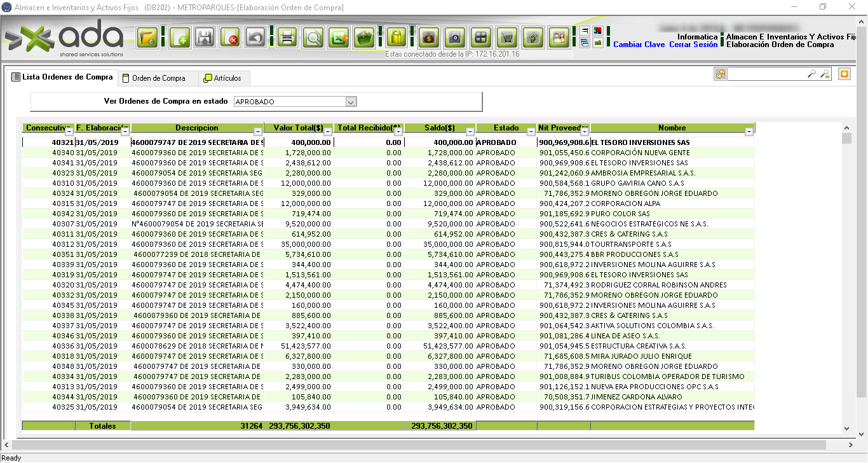Click the printer icon in toolbar
868x463 pixels.
(x=287, y=38)
